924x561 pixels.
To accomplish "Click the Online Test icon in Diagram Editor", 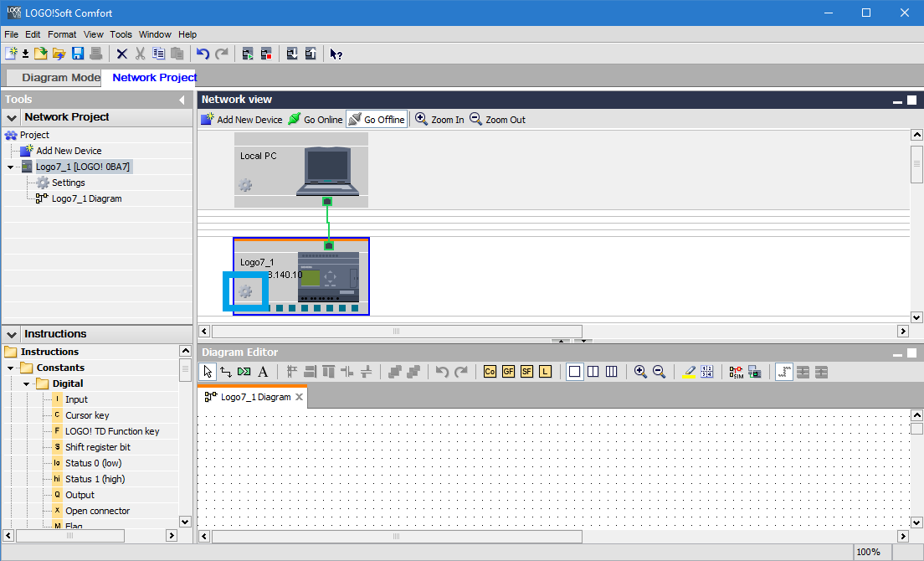I will tap(754, 372).
